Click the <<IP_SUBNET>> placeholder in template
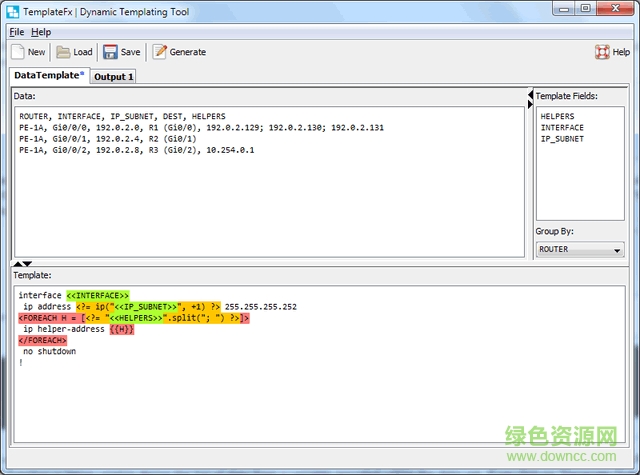This screenshot has width=640, height=475. 146,307
